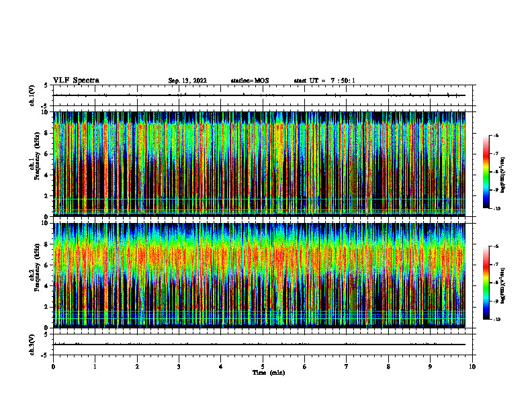Click the "4" tick on ch.2 frequency axis
Image resolution: width=532 pixels, height=411 pixels.
[x=48, y=286]
